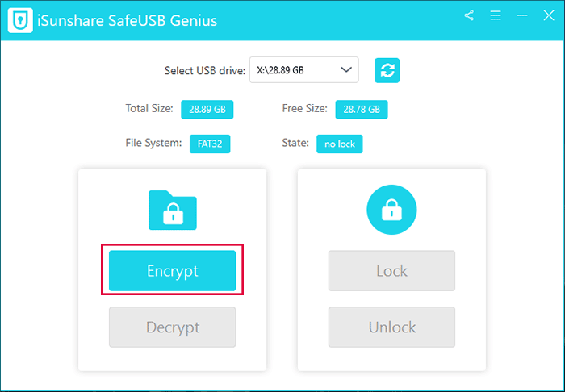Click the 'State:' label text
This screenshot has width=565, height=392.
tap(295, 143)
